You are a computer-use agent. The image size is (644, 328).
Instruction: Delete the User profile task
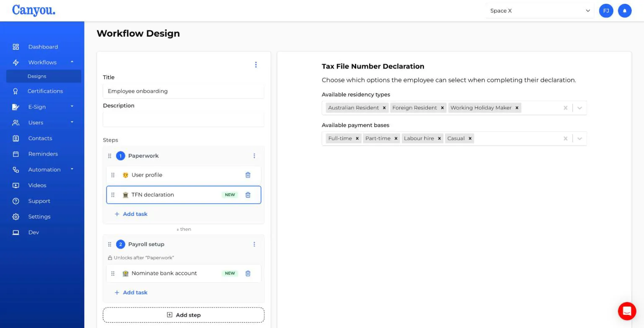pos(248,175)
